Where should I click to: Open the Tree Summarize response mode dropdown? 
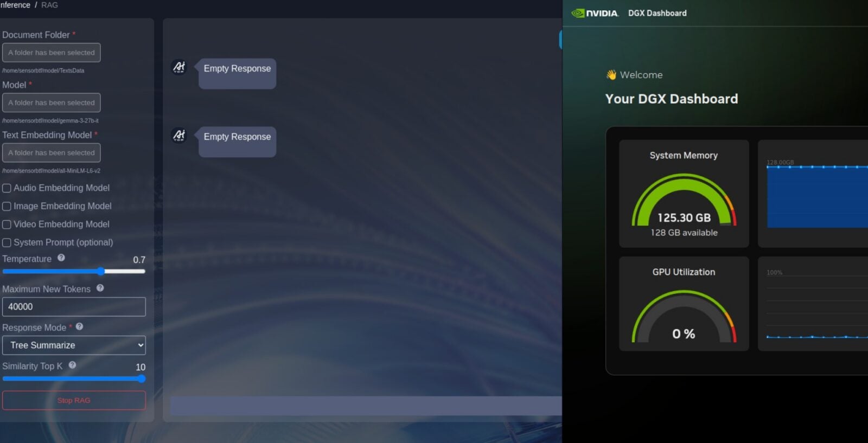[x=74, y=345]
